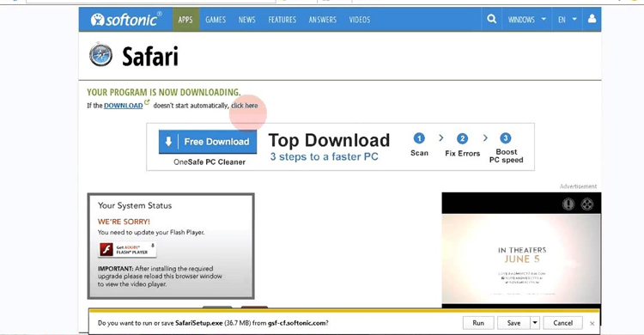Click the 'Safari' page title
The width and height of the screenshot is (644, 335).
150,57
